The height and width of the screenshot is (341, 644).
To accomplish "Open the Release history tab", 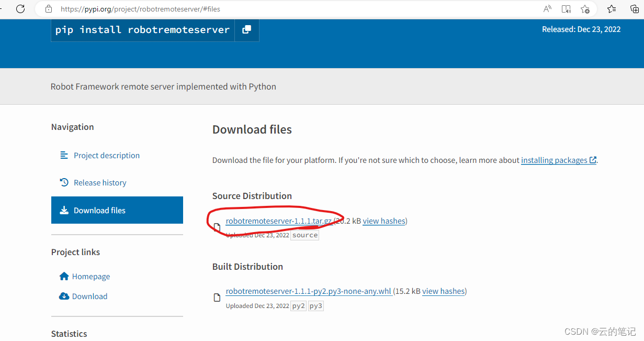I will click(100, 182).
